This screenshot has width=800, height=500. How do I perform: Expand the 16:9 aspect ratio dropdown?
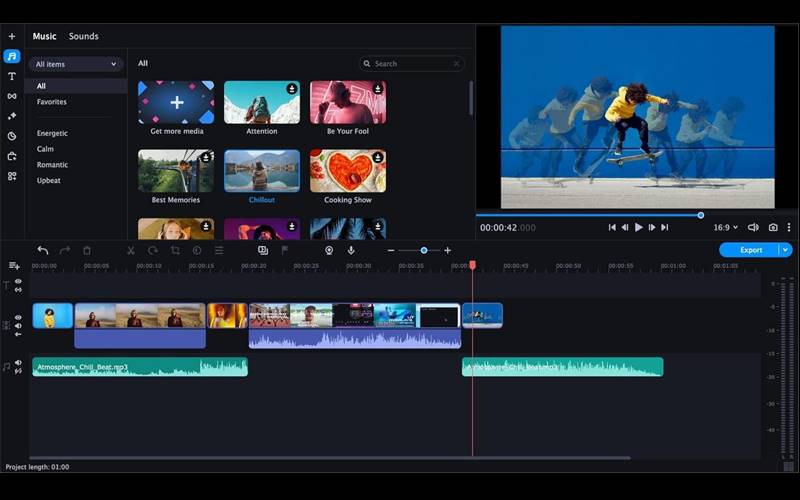pos(727,227)
